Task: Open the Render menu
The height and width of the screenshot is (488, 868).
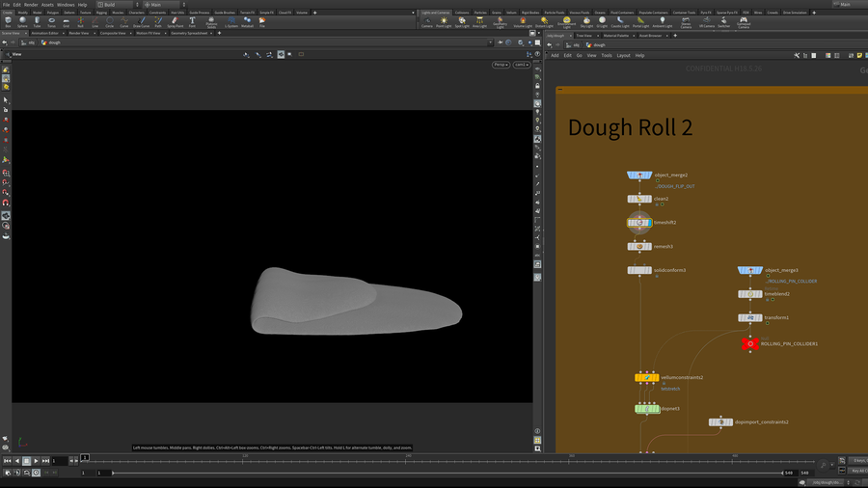Action: point(31,5)
